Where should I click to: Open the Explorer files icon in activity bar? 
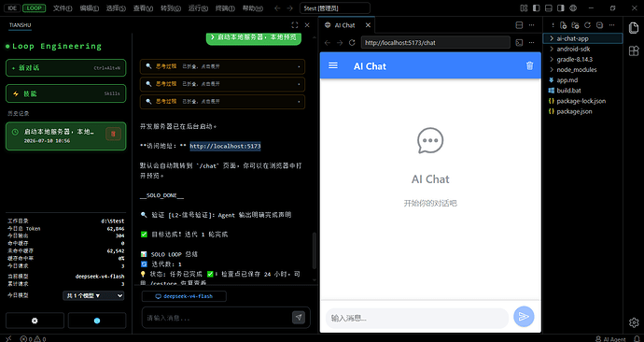[634, 27]
